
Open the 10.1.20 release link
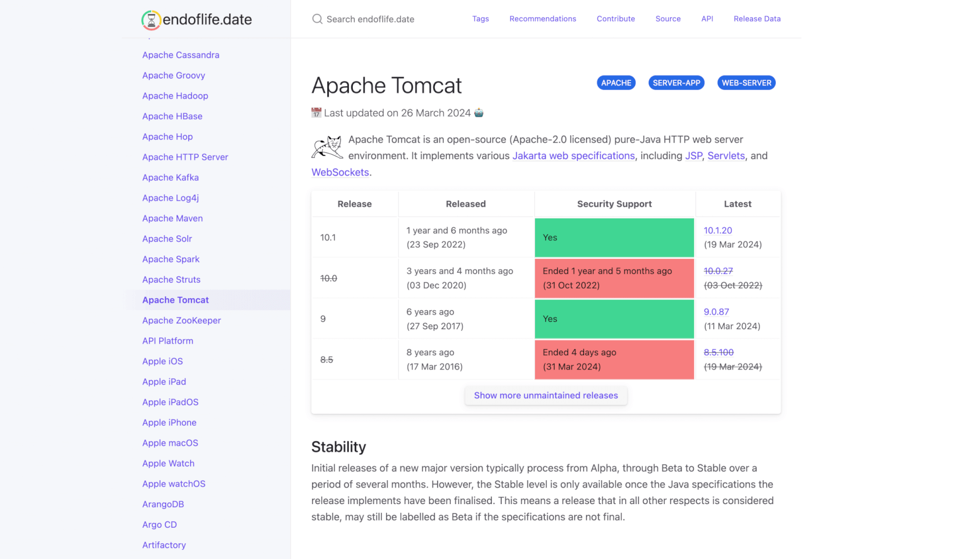pyautogui.click(x=717, y=230)
